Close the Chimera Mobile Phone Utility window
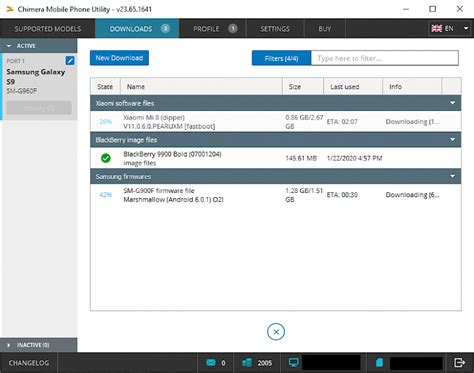This screenshot has width=474, height=373. coord(460,9)
